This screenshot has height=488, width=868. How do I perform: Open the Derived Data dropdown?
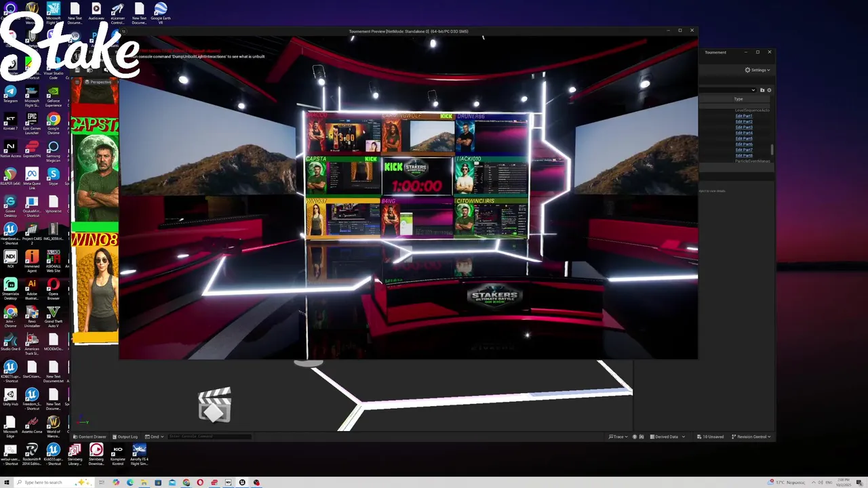click(669, 436)
